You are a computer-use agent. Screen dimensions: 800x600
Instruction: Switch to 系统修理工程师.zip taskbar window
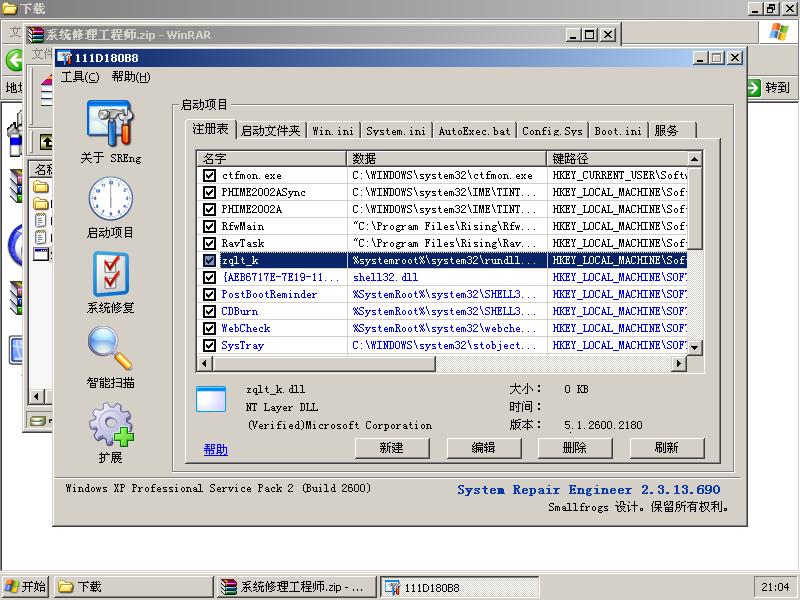[x=297, y=587]
